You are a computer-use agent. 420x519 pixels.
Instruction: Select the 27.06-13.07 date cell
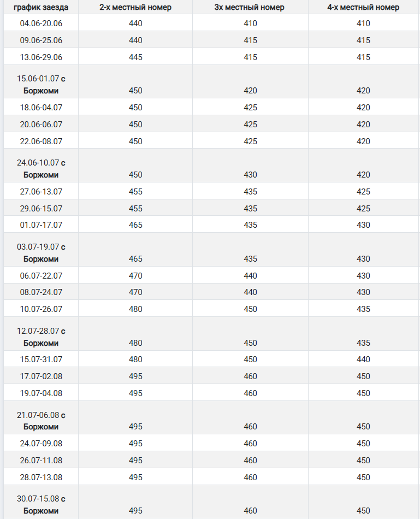(x=41, y=192)
